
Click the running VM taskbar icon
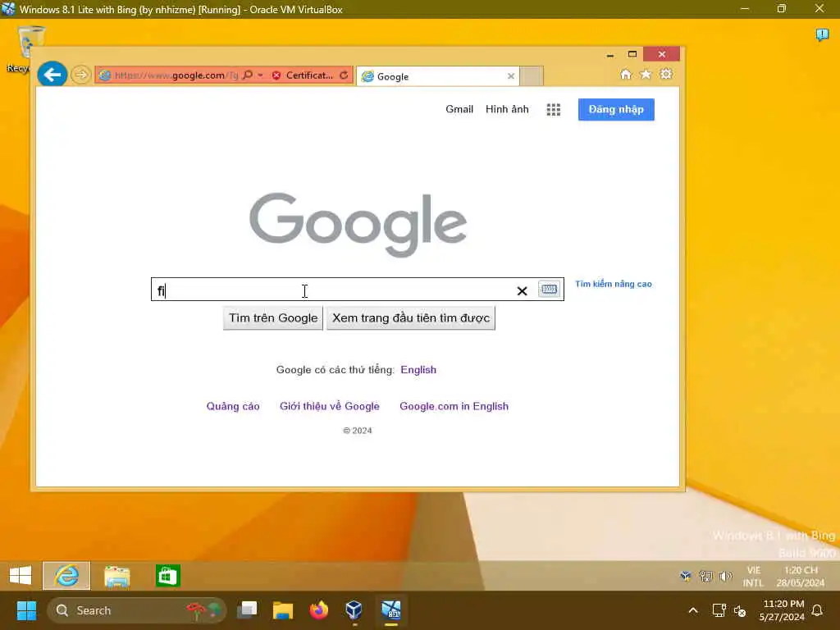point(391,610)
